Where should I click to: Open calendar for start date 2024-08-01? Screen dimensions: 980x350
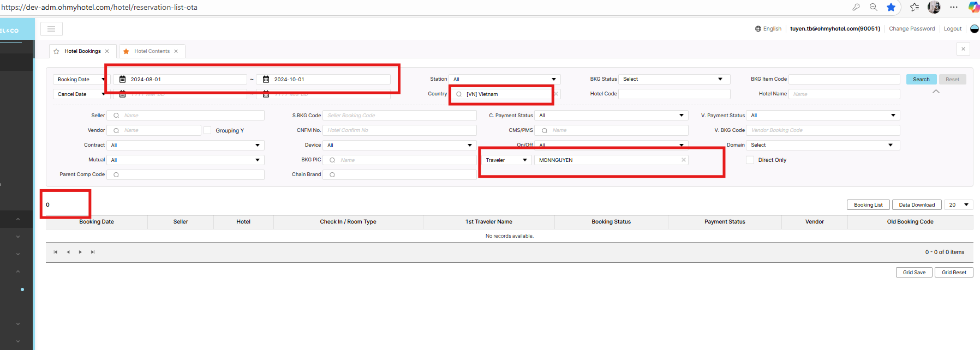(x=123, y=79)
